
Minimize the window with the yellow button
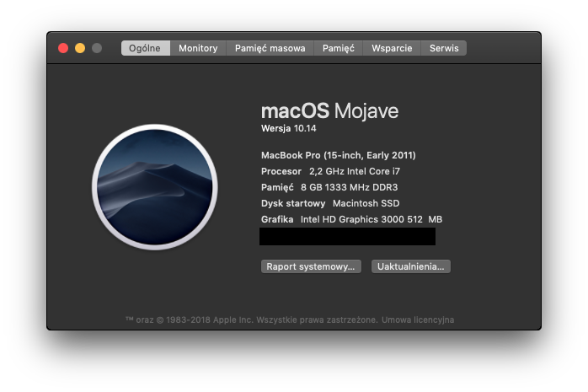pos(80,48)
